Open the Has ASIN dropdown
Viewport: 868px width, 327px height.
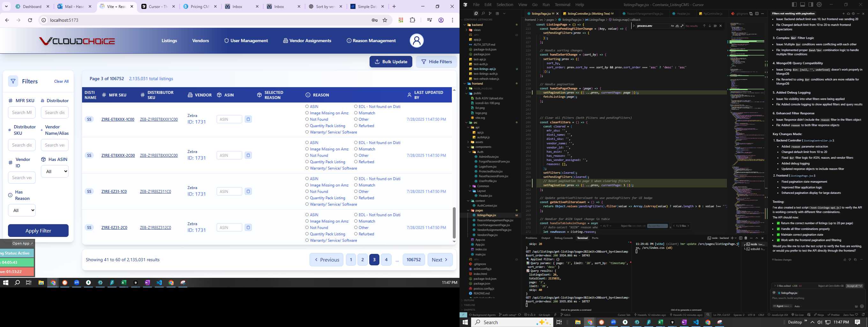55,171
